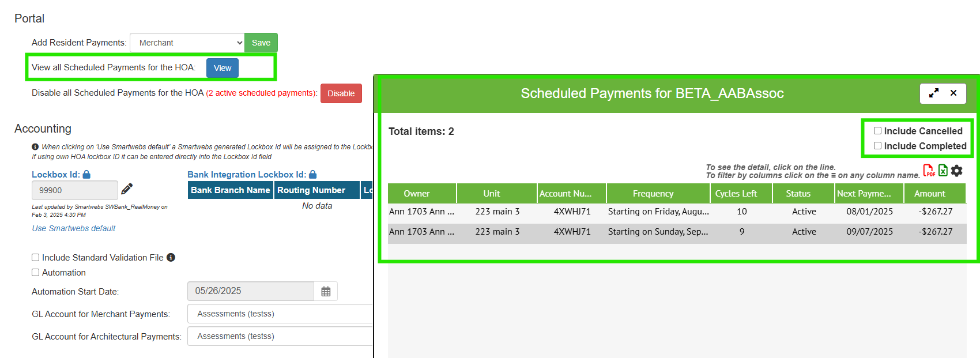Enable the Include Cancelled checkbox
980x358 pixels.
877,131
